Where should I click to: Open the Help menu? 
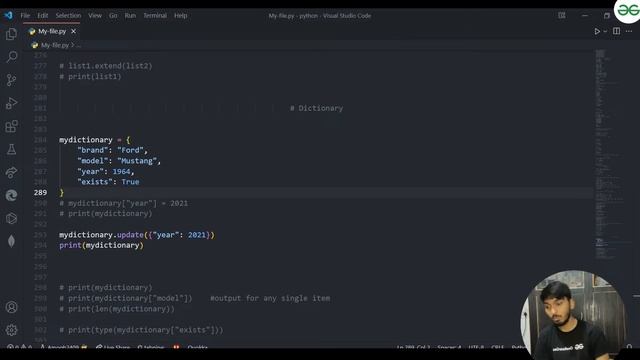pyautogui.click(x=180, y=16)
